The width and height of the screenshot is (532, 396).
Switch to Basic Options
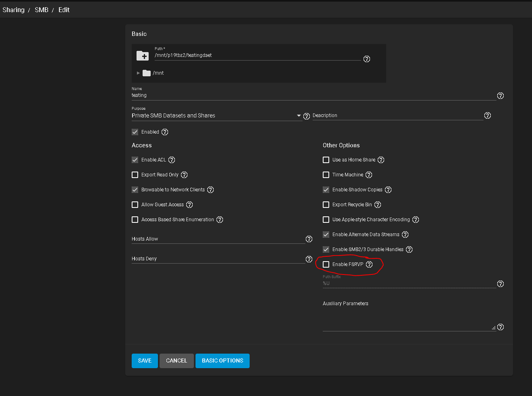point(223,361)
